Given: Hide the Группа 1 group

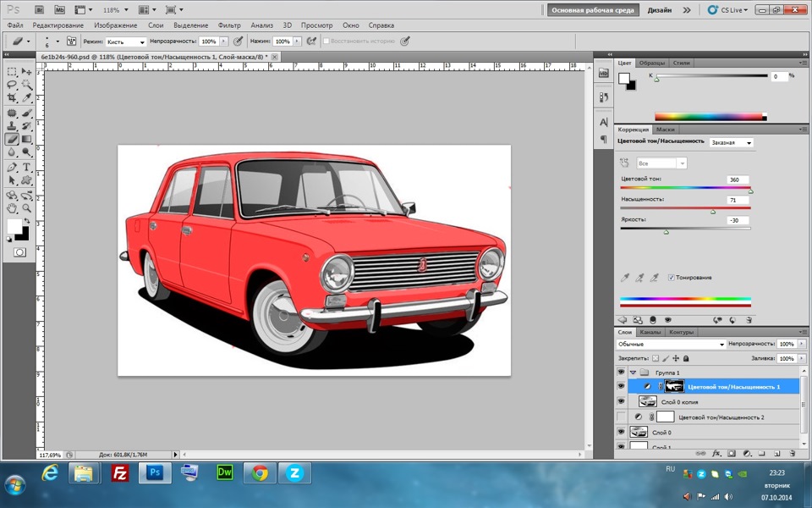Looking at the screenshot, I should pos(621,373).
